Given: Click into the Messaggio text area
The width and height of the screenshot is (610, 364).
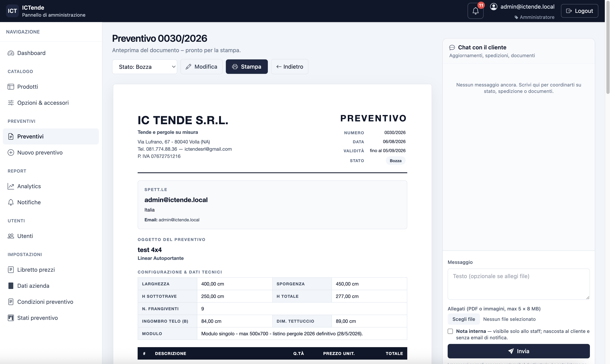Looking at the screenshot, I should coord(518,284).
